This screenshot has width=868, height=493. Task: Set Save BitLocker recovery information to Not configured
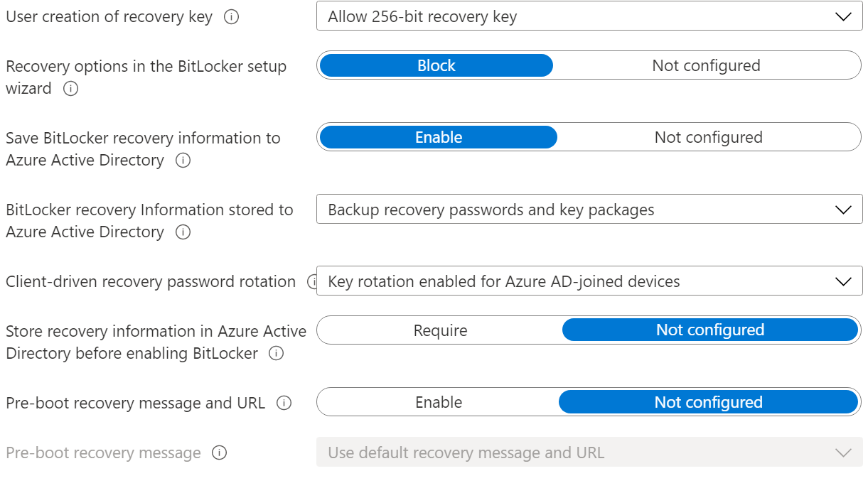(x=708, y=138)
